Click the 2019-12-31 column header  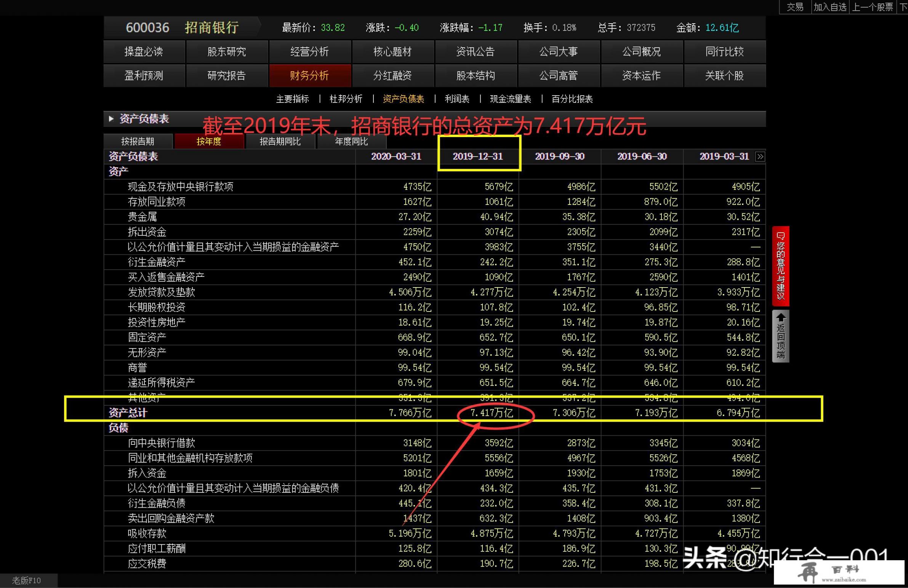pos(478,157)
